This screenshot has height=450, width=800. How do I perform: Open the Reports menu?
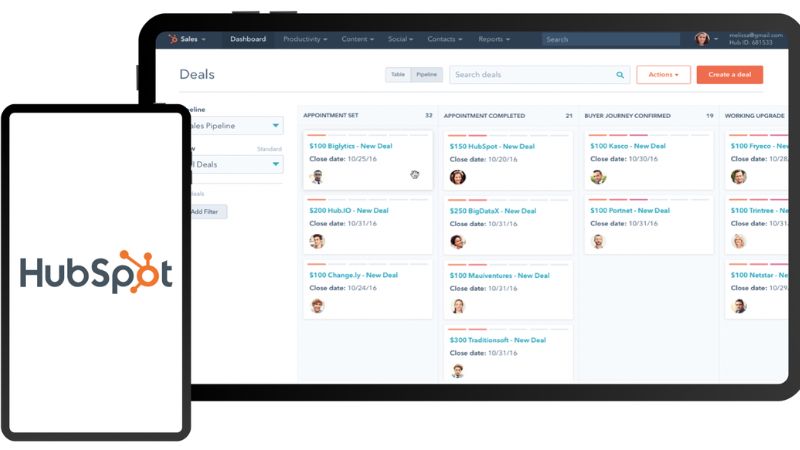pos(494,39)
